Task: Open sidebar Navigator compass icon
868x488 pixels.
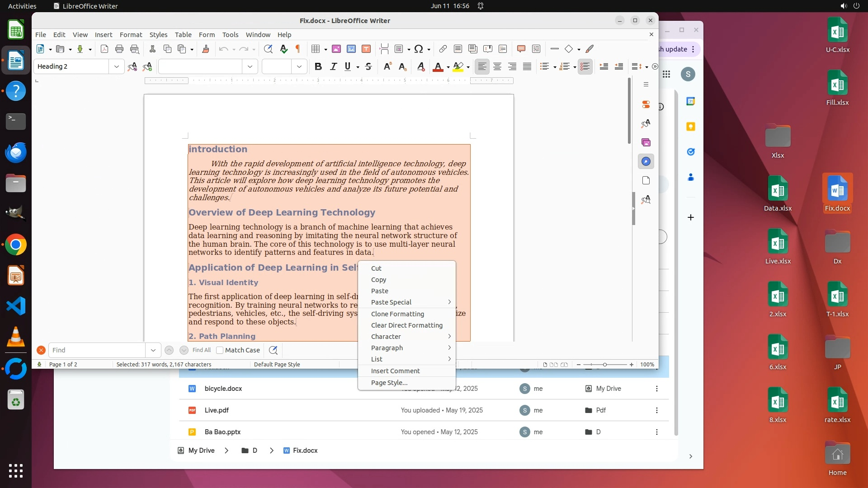Action: [x=646, y=161]
